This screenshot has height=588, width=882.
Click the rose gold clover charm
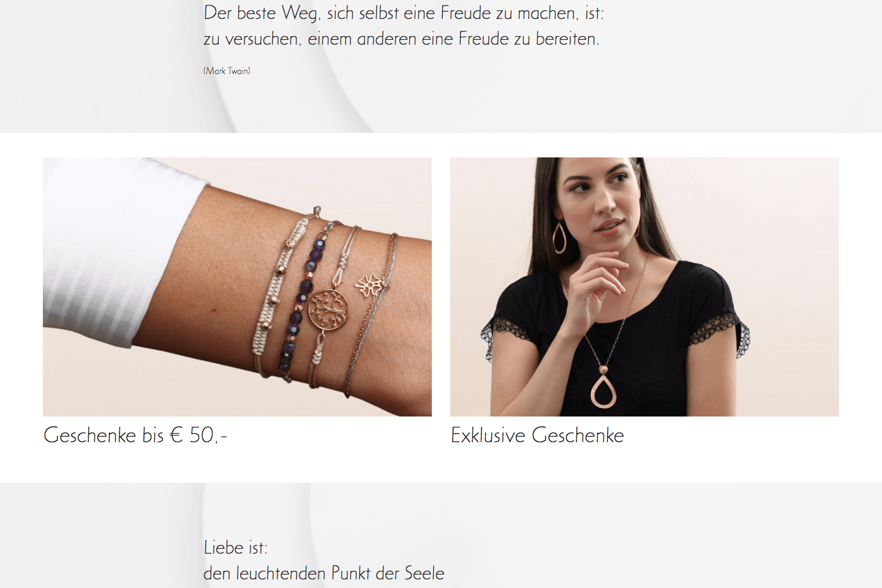pyautogui.click(x=371, y=285)
